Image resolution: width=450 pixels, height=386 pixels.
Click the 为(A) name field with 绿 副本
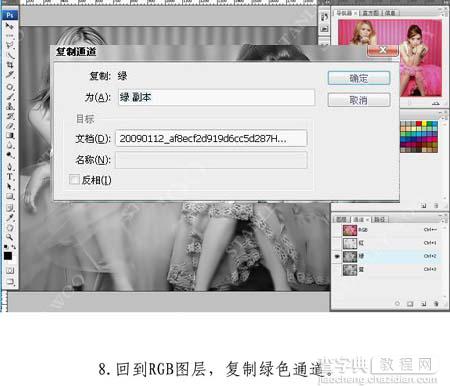(x=216, y=97)
